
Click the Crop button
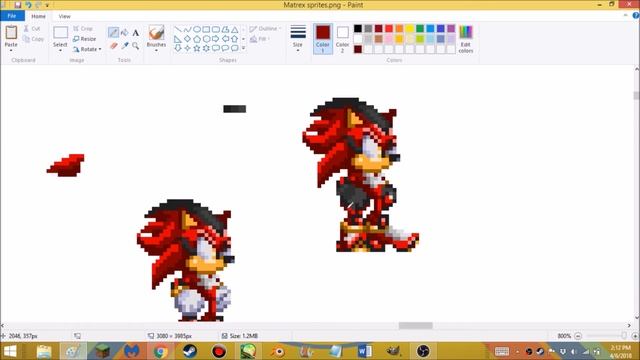pyautogui.click(x=83, y=29)
